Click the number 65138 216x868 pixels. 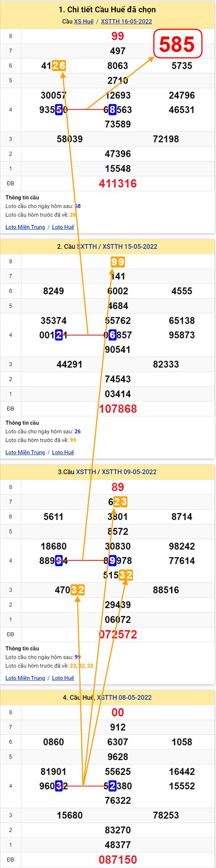[x=182, y=321]
